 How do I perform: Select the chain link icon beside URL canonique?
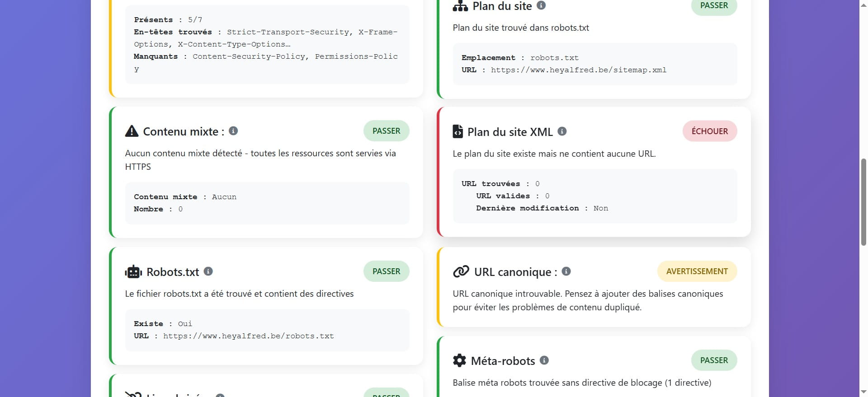(460, 271)
